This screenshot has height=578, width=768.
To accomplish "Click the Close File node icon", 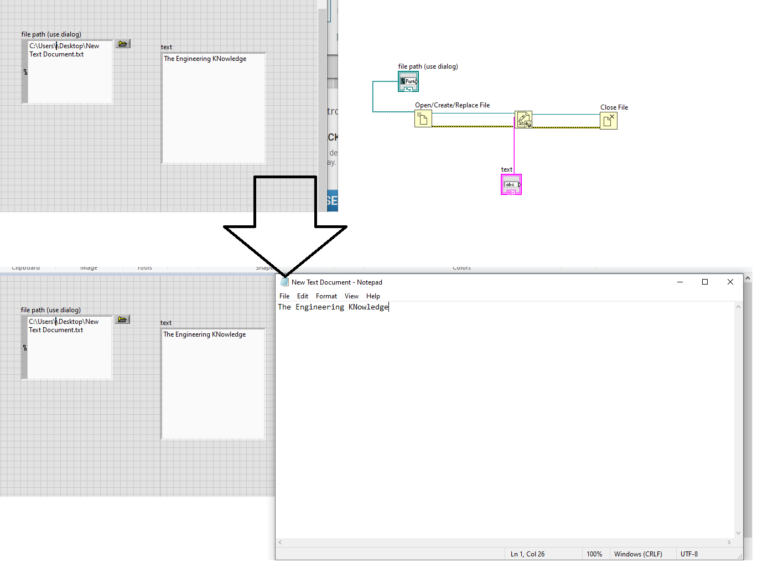I will [609, 120].
